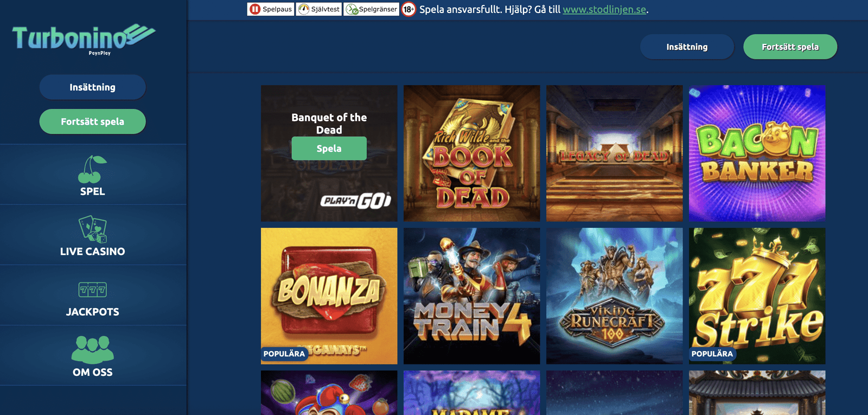Open the Book of Dead game tile
The image size is (868, 415).
point(472,153)
